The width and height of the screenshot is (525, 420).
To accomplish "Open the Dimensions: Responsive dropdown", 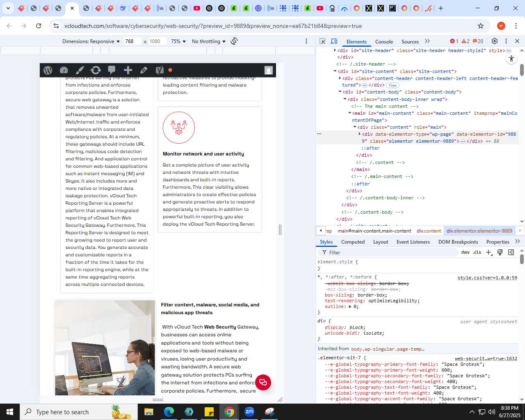I will click(91, 41).
